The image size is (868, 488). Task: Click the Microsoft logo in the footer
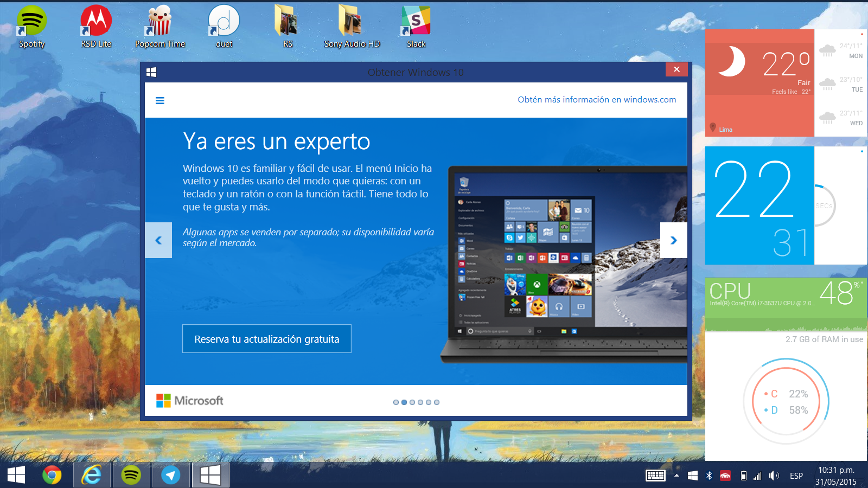190,401
